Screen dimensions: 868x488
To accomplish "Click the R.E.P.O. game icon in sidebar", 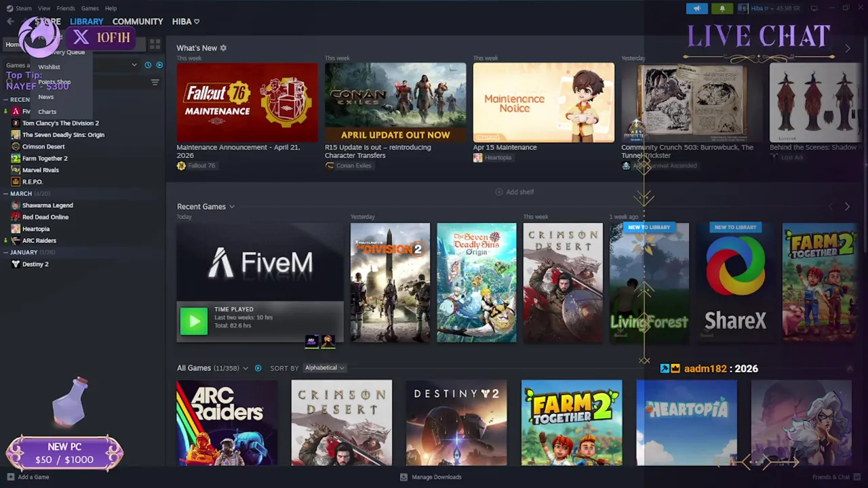I will click(x=16, y=182).
